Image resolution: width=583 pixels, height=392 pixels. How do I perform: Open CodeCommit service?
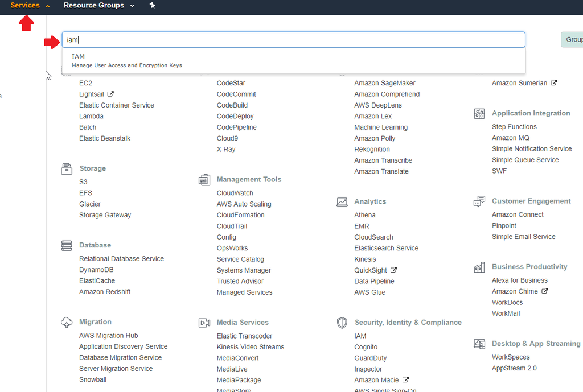coord(236,94)
